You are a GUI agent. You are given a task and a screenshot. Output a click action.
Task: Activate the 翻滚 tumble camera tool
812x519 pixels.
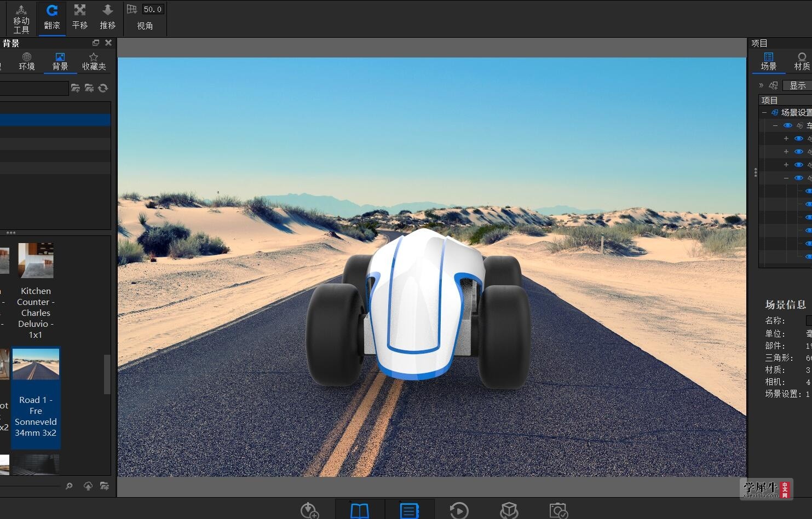click(52, 19)
